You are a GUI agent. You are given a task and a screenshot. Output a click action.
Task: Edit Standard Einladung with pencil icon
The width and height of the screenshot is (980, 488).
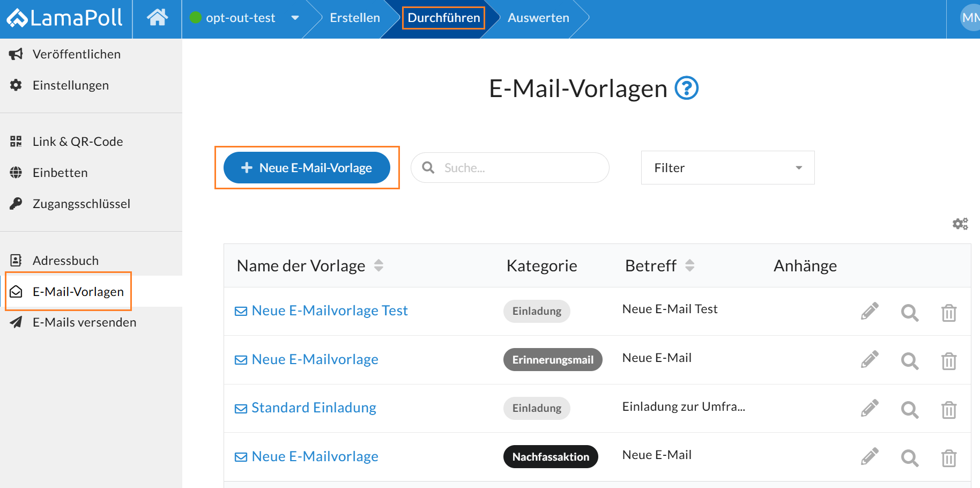pyautogui.click(x=870, y=408)
